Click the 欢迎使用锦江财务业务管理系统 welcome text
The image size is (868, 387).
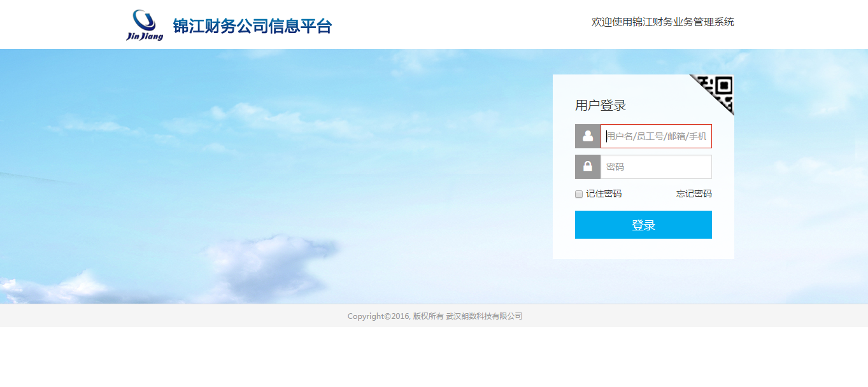point(662,22)
